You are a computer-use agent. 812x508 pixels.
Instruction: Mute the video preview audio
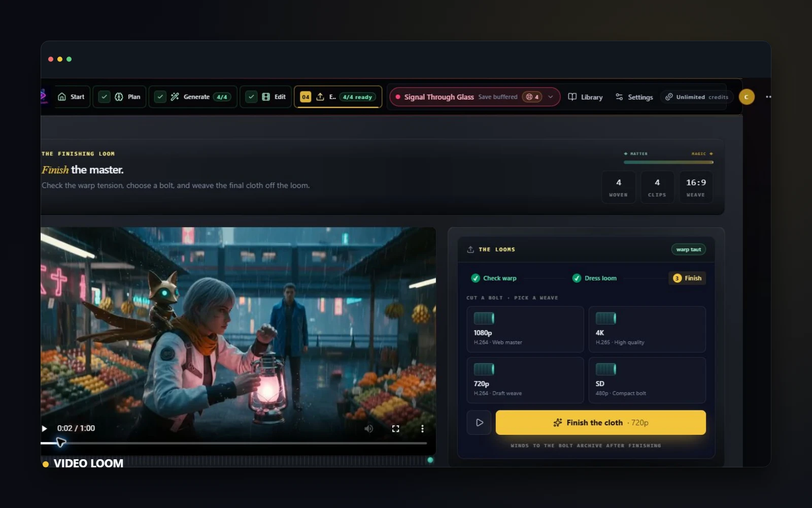(x=368, y=429)
